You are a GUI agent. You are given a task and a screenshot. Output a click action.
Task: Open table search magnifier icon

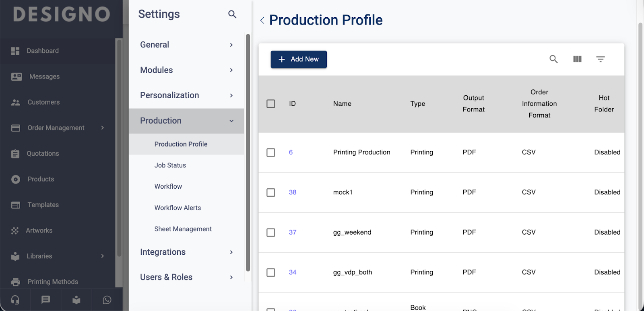pyautogui.click(x=553, y=59)
